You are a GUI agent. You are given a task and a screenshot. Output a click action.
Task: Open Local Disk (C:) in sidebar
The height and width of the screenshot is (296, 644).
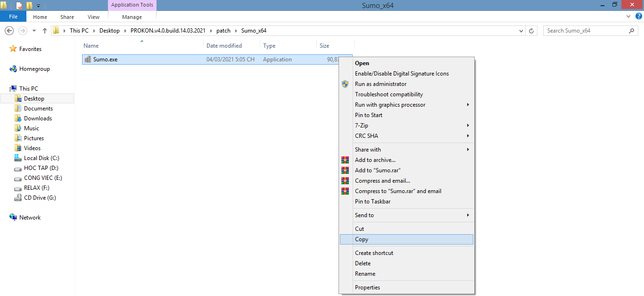[41, 158]
